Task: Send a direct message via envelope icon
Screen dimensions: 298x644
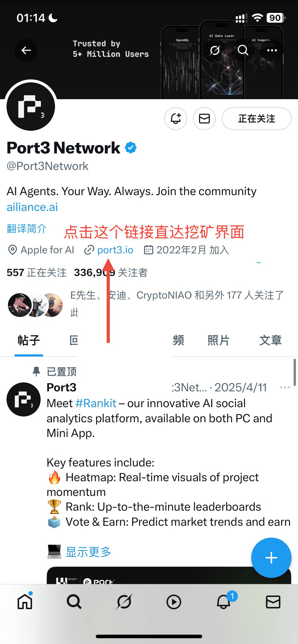Action: pyautogui.click(x=204, y=119)
